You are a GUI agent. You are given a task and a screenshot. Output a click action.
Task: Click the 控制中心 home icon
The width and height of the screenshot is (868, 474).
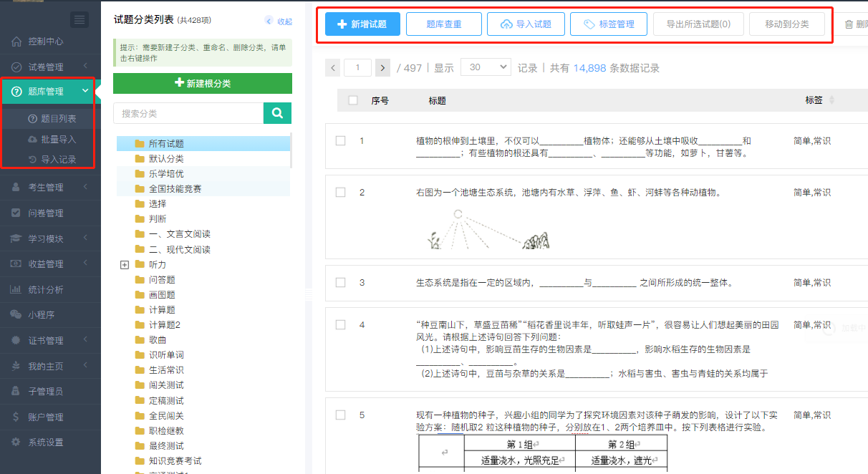[16, 42]
